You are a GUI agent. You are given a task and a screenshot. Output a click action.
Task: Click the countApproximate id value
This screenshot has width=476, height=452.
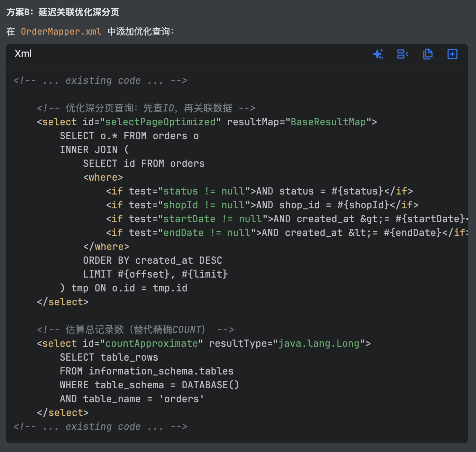pyautogui.click(x=152, y=343)
